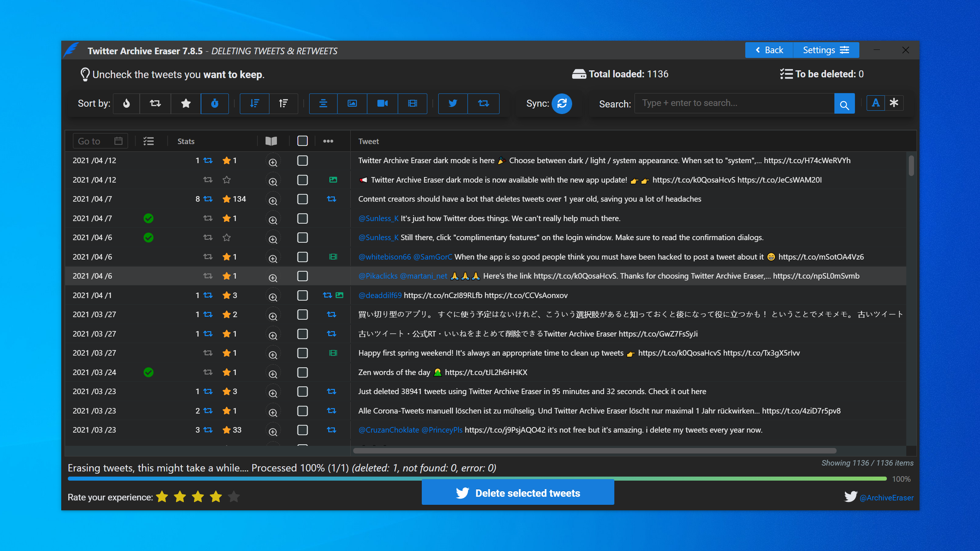Sort tweets by popularity using the flame icon
This screenshot has width=980, height=551.
point(126,103)
